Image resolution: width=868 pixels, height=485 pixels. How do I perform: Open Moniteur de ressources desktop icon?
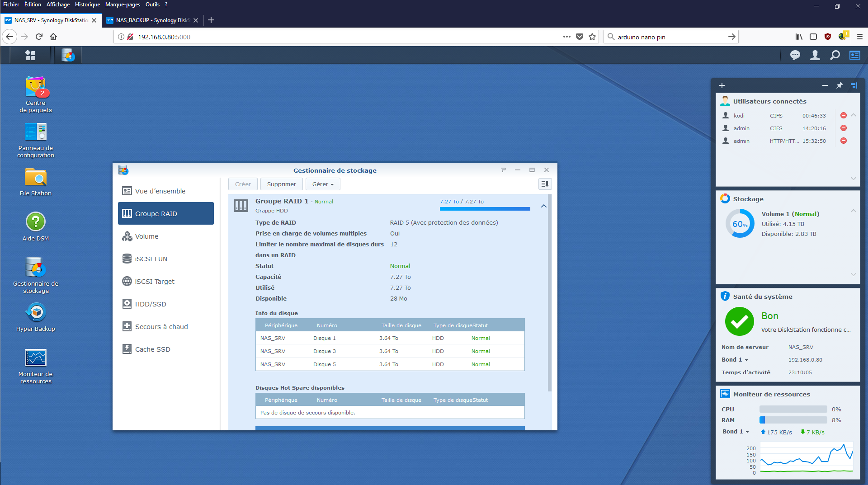[x=36, y=366]
